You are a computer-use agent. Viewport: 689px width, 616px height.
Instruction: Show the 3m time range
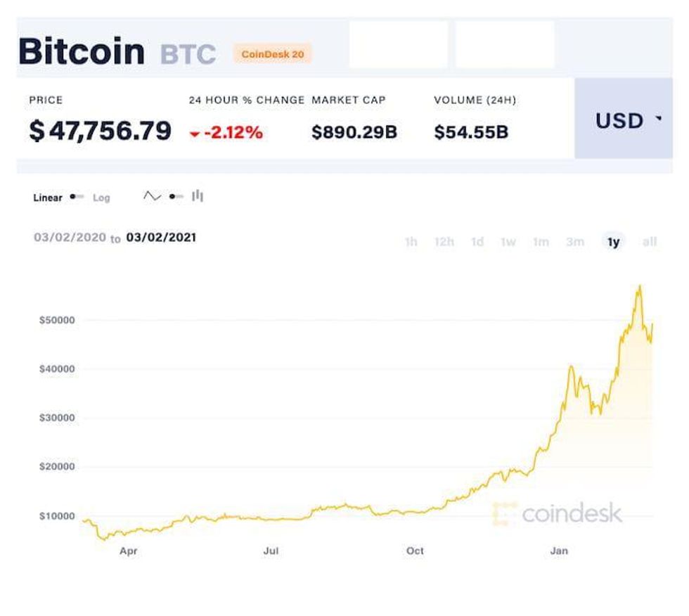pos(575,242)
